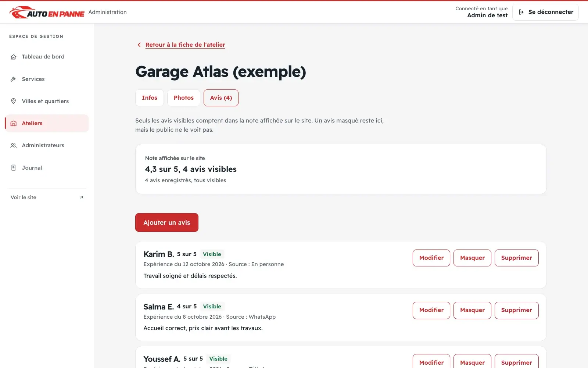Click the Visible badge on Salma E.
This screenshot has width=588, height=368.
coord(212,307)
